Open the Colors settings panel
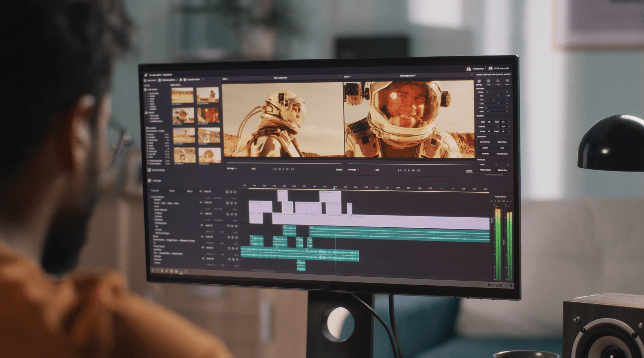 pyautogui.click(x=498, y=81)
